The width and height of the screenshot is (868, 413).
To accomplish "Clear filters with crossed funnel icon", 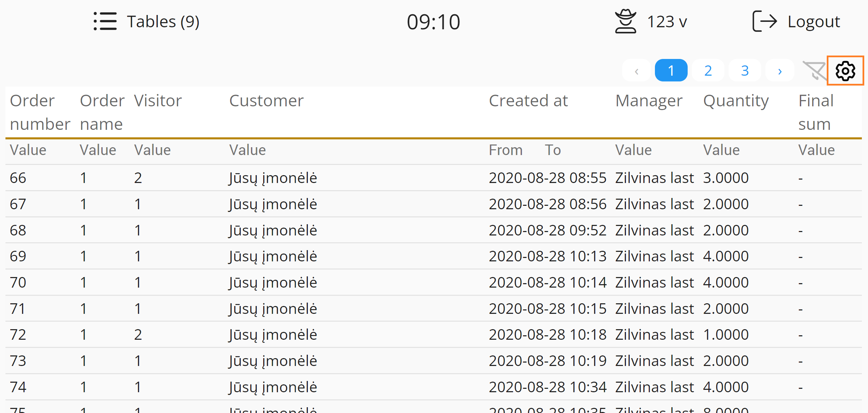I will point(814,71).
